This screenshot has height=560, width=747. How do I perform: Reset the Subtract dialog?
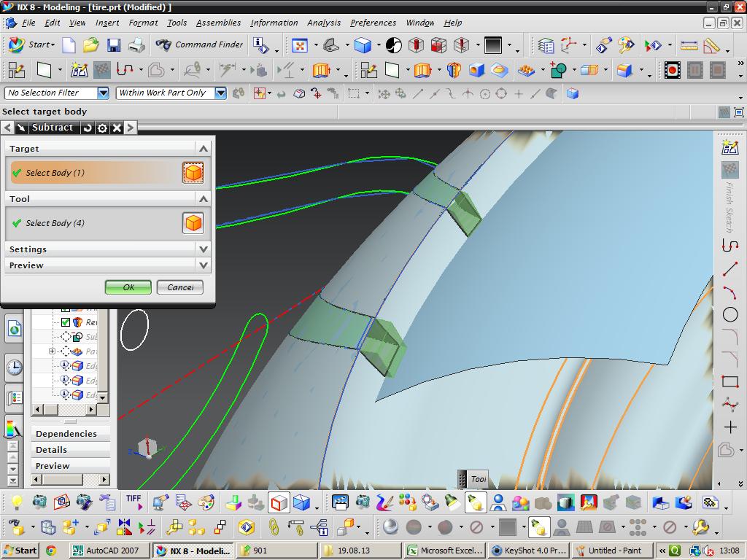click(x=88, y=128)
